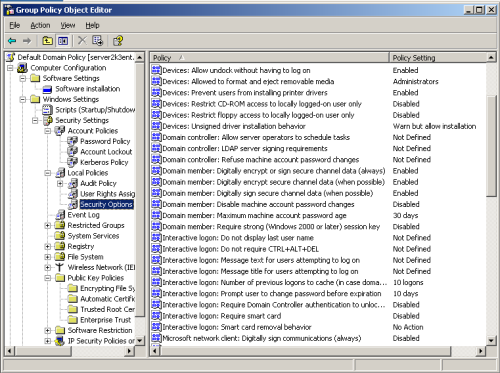Click the policy icon for Devices: Allow undock
Viewport: 500px width, 373px height.
pyautogui.click(x=156, y=70)
